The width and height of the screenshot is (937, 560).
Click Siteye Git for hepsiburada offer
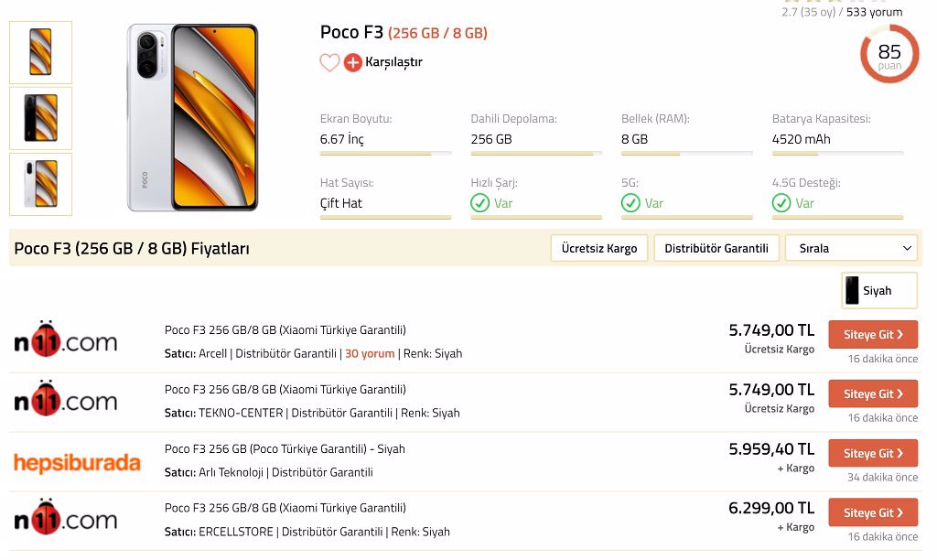tap(873, 453)
